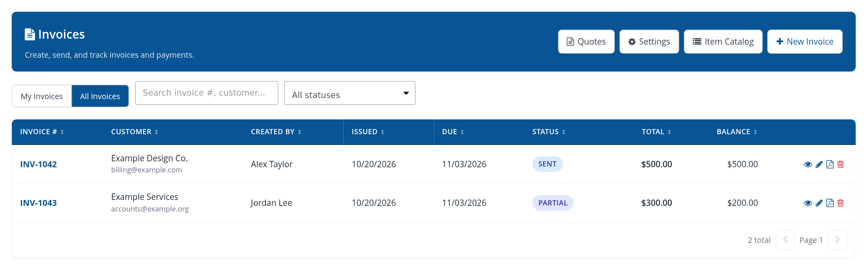Open invoice link INV-1043
The width and height of the screenshot is (868, 270).
tap(39, 203)
